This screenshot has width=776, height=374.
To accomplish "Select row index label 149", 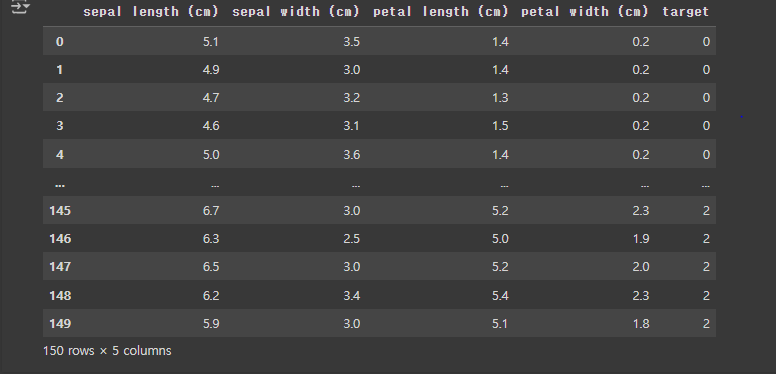I will 60,324.
